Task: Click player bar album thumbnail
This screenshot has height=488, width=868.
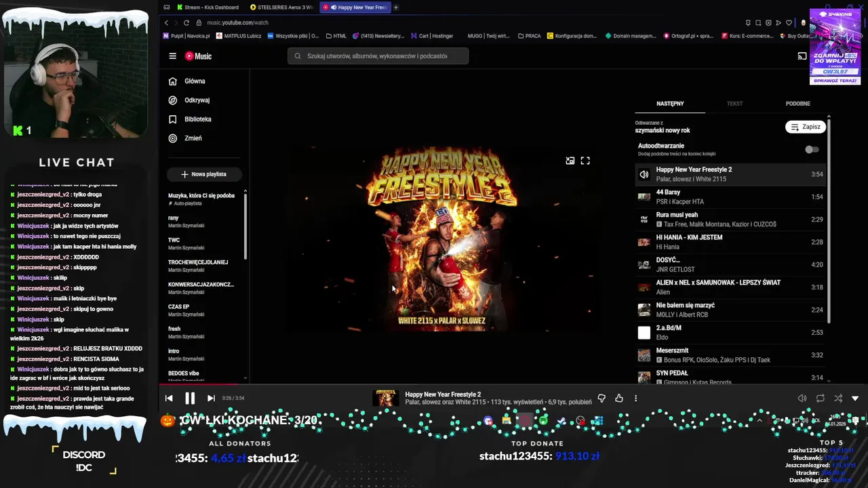Action: coord(387,399)
